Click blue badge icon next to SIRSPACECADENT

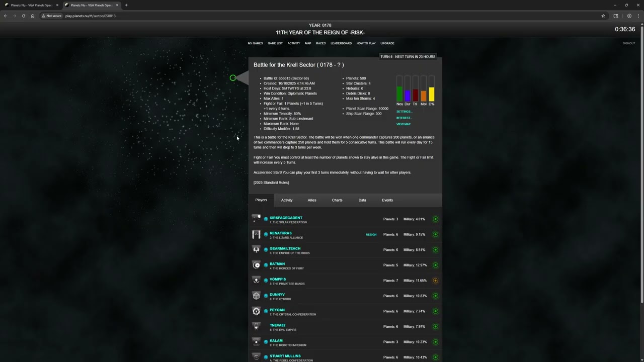click(266, 219)
